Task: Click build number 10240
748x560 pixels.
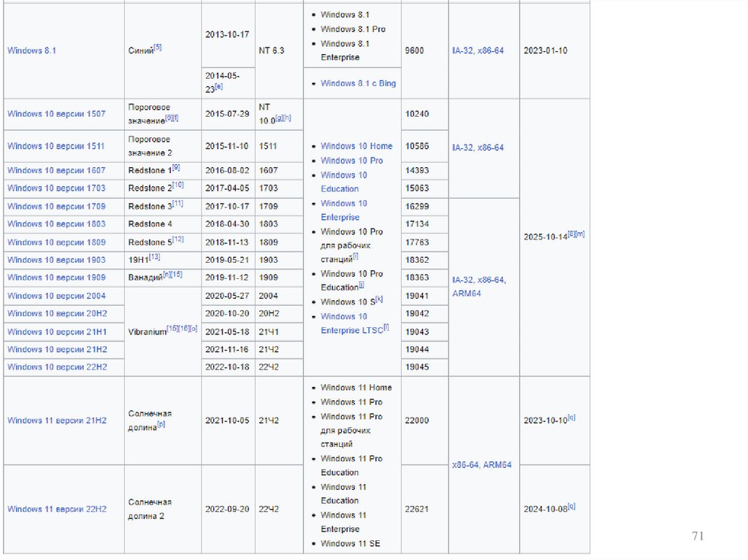Action: (x=417, y=114)
